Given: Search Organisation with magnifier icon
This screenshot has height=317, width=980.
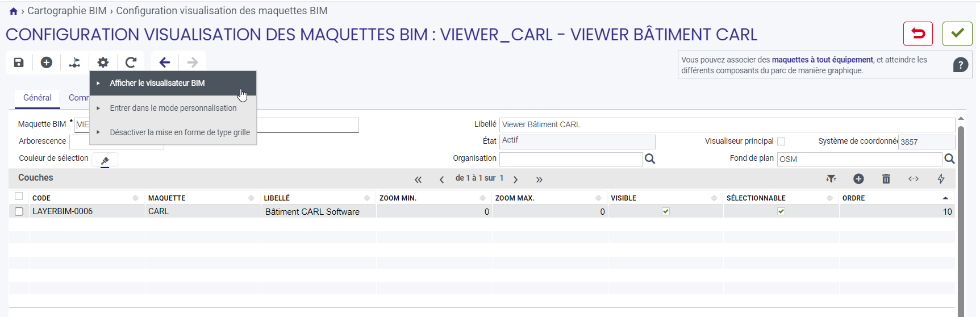Looking at the screenshot, I should coord(650,159).
